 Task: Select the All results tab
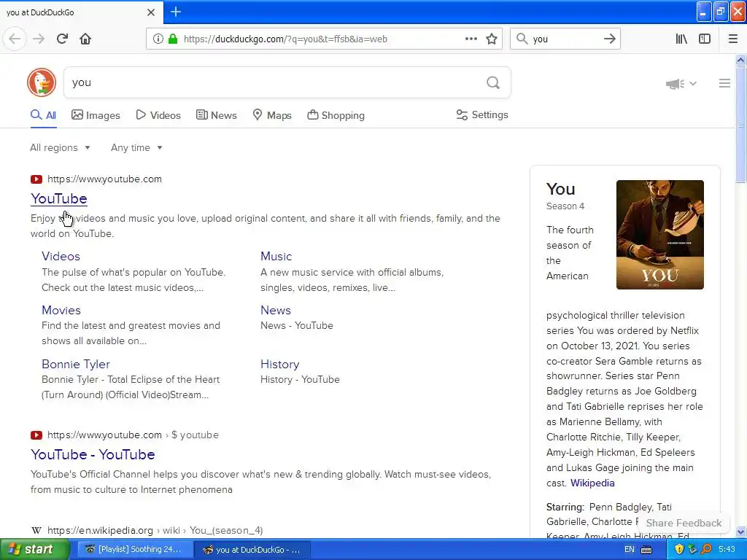[x=43, y=115]
